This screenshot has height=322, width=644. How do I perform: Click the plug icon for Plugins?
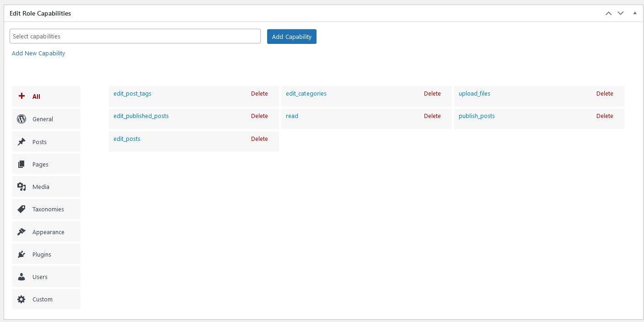21,254
